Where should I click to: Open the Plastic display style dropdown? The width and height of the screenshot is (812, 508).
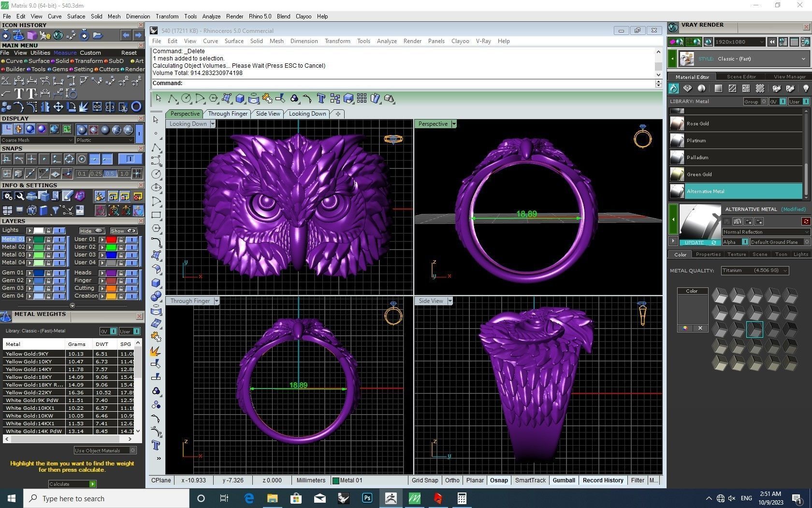104,140
